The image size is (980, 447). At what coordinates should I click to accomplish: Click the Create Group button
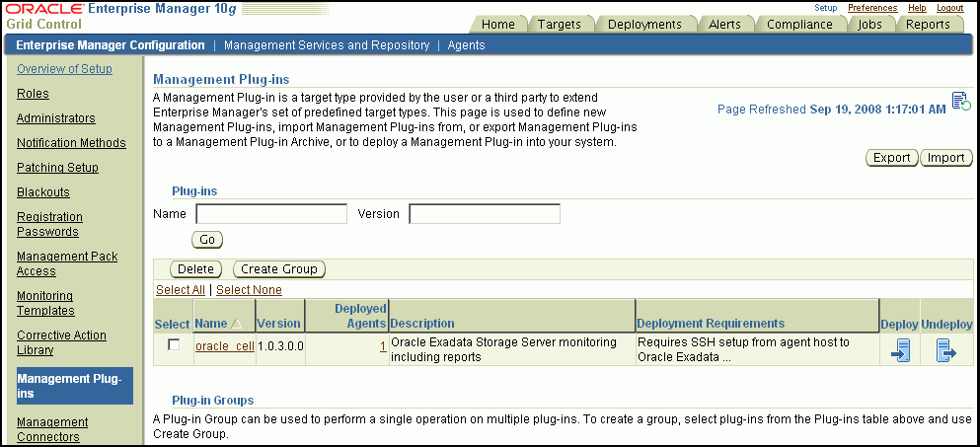click(x=279, y=268)
